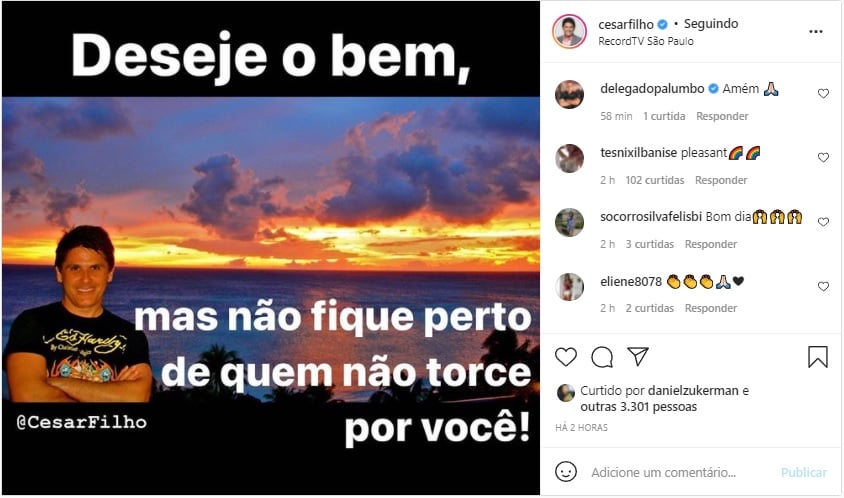View 102 curtidas on tesnixilbanise comment
Viewport: 844px width, 498px height.
[655, 180]
